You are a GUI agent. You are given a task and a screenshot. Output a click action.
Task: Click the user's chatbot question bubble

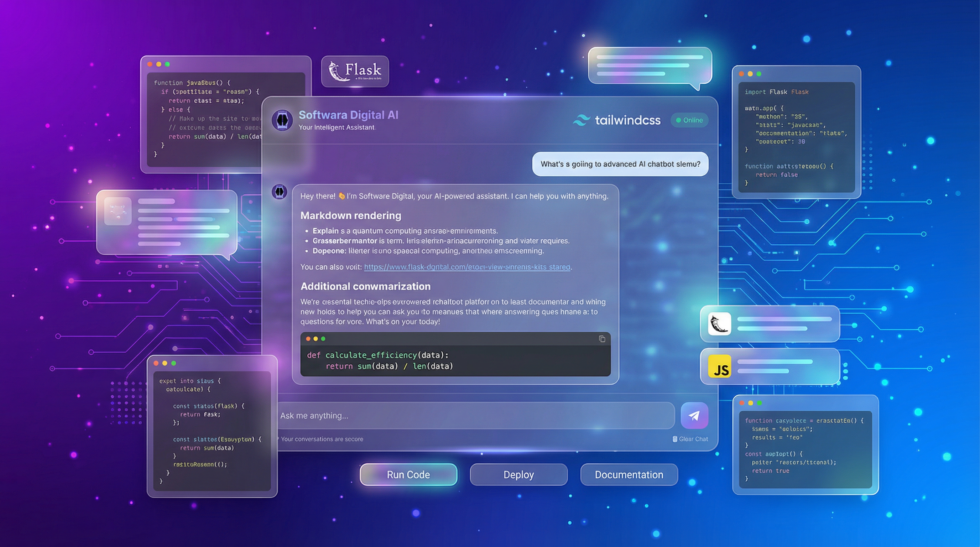coord(620,164)
